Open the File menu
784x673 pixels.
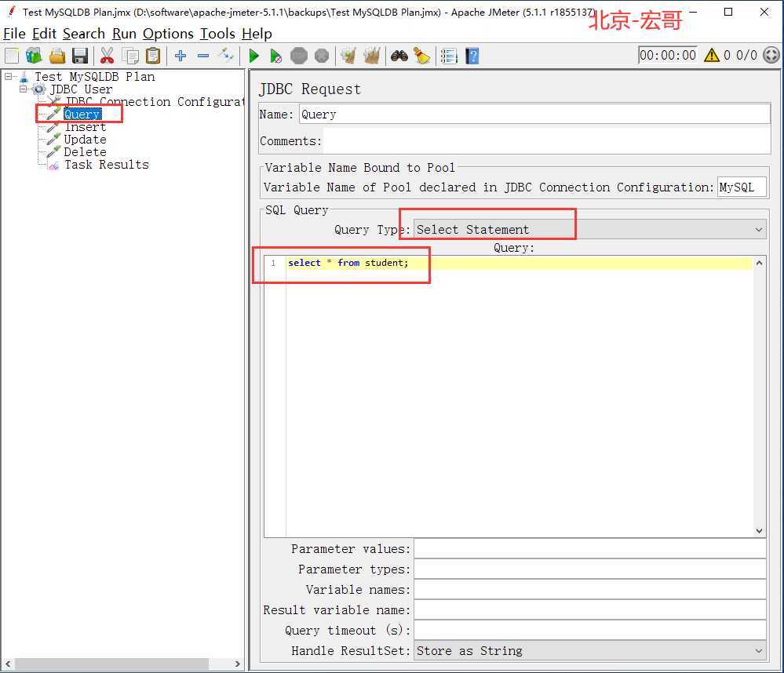(14, 34)
